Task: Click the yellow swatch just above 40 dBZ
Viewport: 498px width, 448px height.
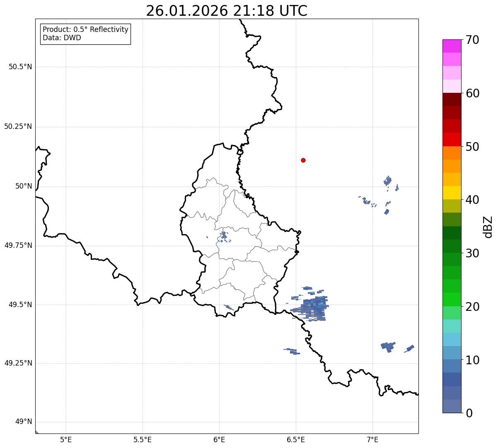Action: [x=452, y=193]
